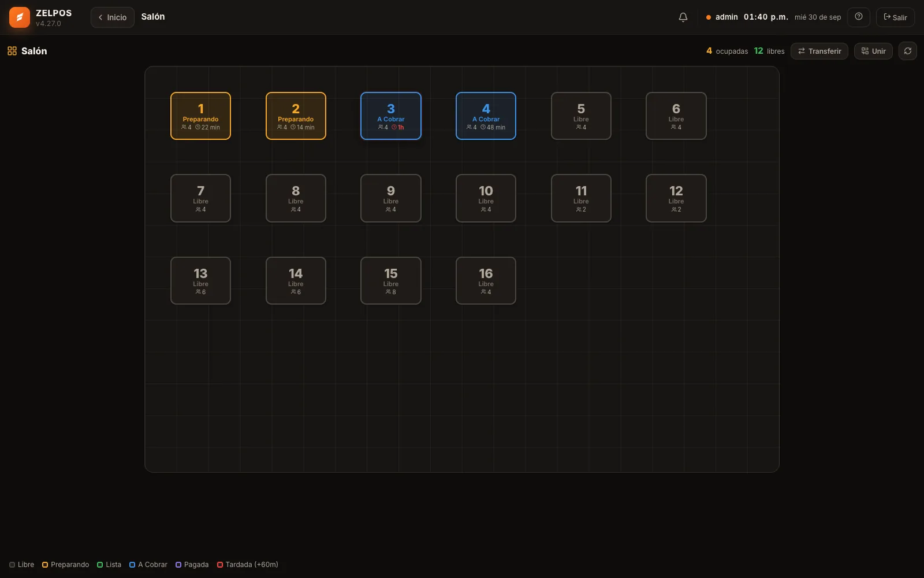Open table 13 with six seats
Screen dimensions: 924x578
200,280
